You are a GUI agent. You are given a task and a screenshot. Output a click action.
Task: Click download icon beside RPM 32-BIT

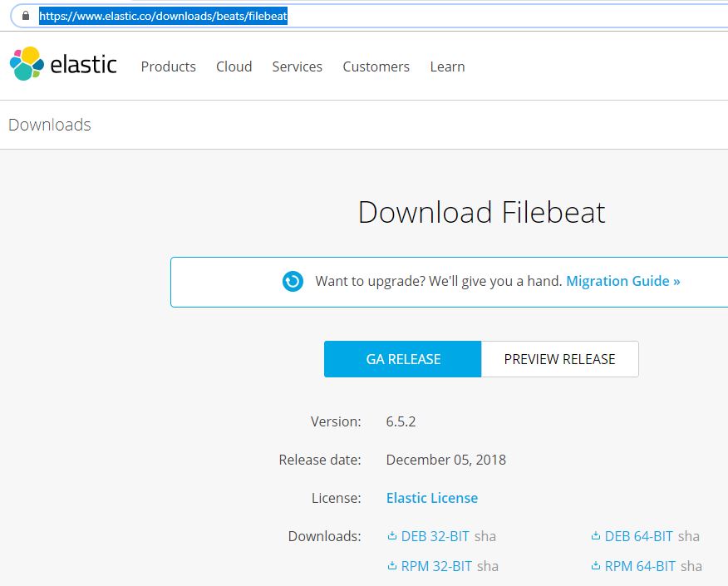tap(392, 565)
